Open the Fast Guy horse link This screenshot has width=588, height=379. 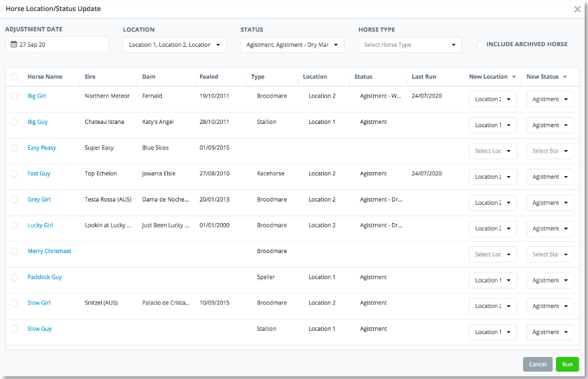[39, 173]
